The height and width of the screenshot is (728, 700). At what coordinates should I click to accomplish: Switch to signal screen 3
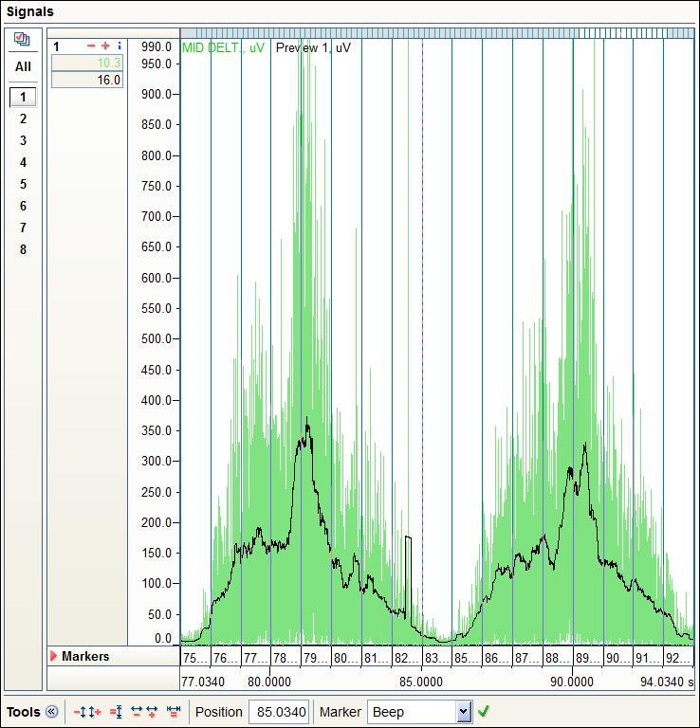(x=23, y=140)
